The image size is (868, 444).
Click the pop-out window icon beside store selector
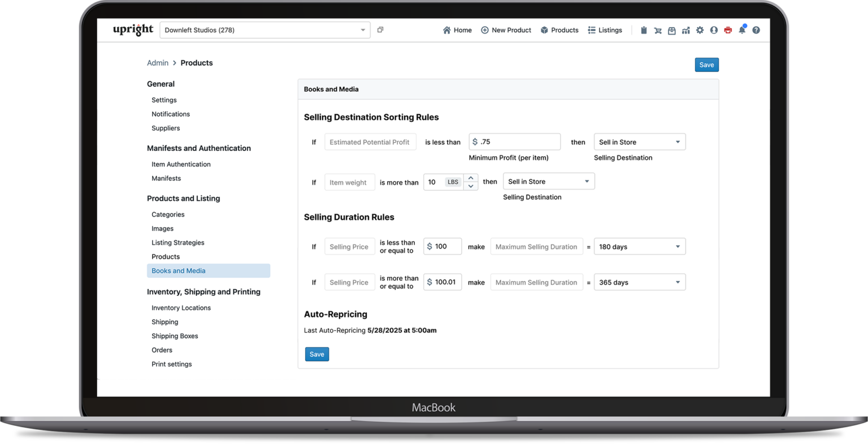[380, 30]
